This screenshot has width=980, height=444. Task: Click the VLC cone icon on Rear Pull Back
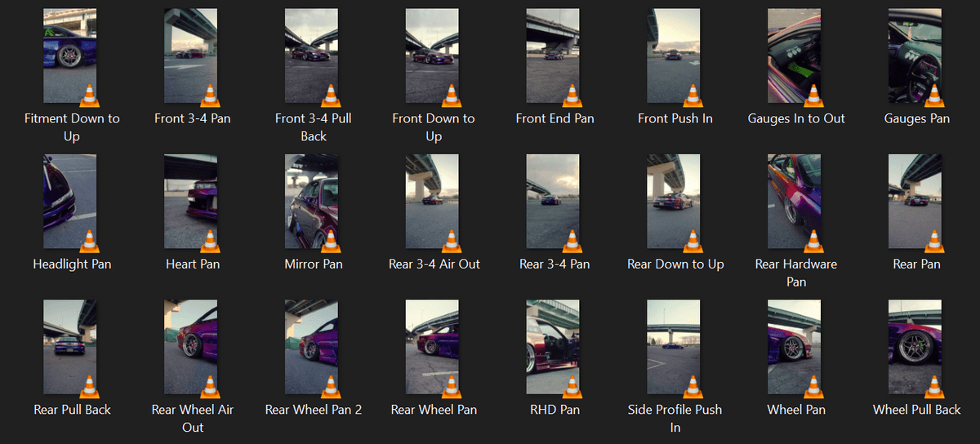pyautogui.click(x=89, y=386)
